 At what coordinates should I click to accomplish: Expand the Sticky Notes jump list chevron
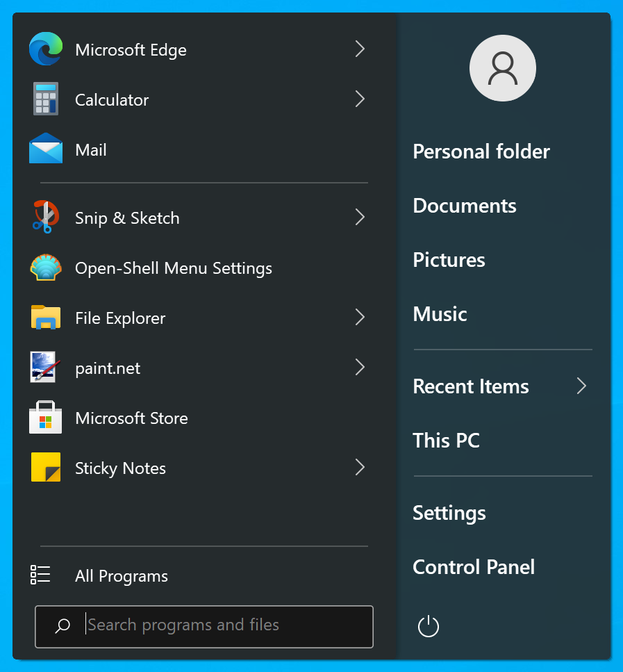tap(360, 467)
